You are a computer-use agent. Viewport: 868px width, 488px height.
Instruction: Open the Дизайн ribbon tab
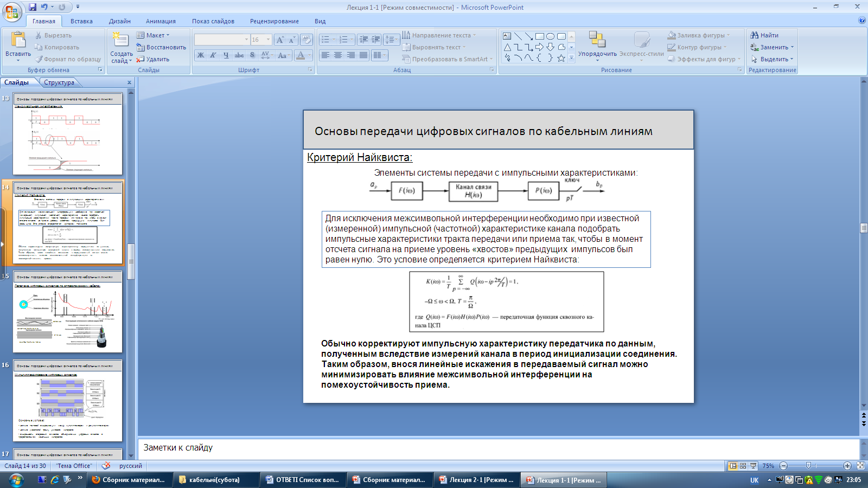pyautogui.click(x=119, y=21)
